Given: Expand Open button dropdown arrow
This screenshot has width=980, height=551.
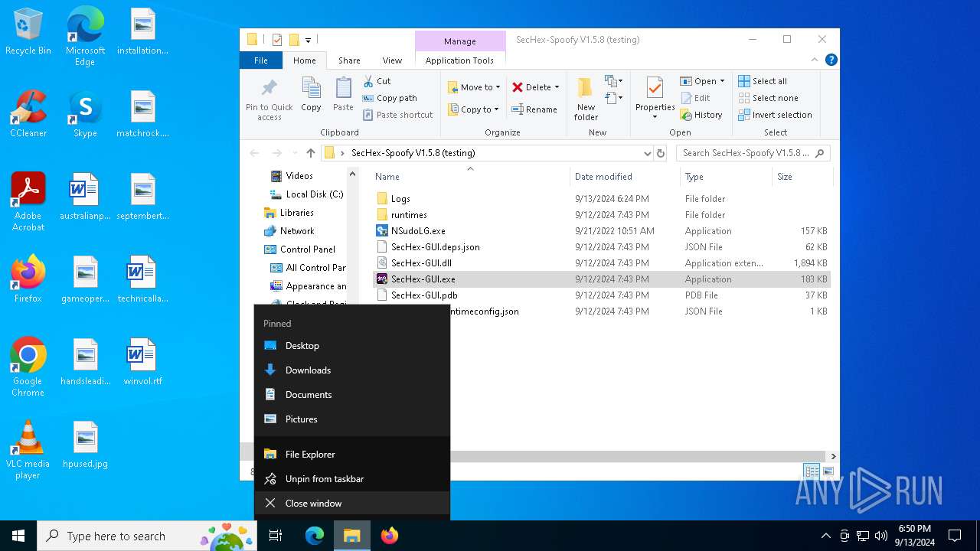Looking at the screenshot, I should pos(722,81).
